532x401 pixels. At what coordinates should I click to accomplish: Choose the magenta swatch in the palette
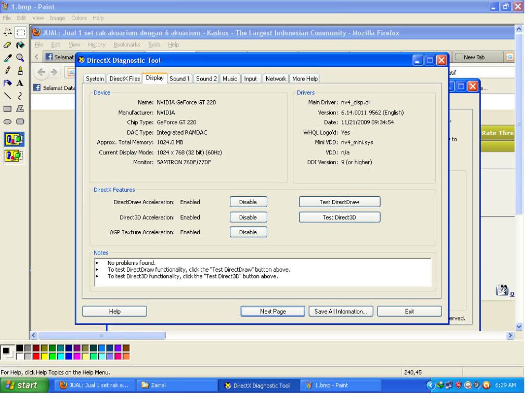(x=77, y=356)
